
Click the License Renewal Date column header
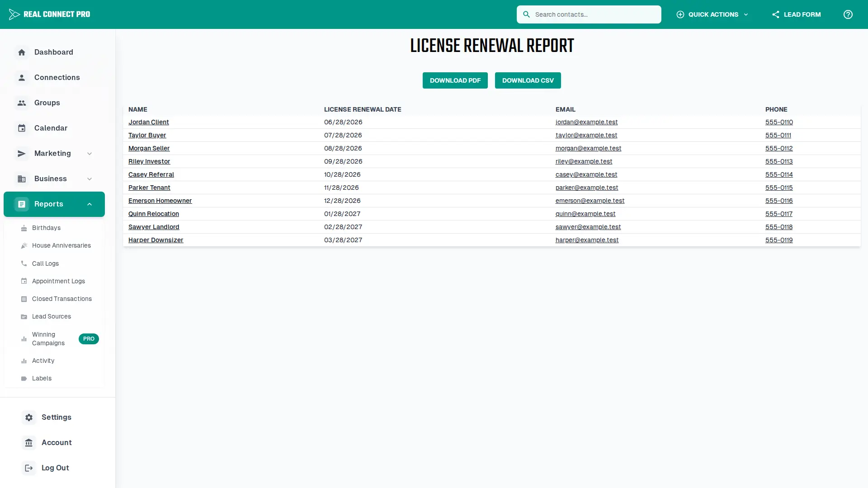(362, 109)
